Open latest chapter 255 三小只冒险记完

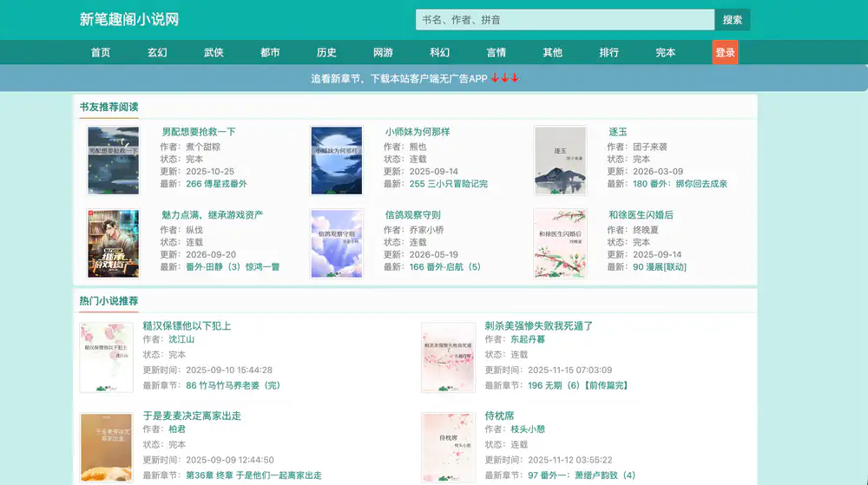[449, 184]
